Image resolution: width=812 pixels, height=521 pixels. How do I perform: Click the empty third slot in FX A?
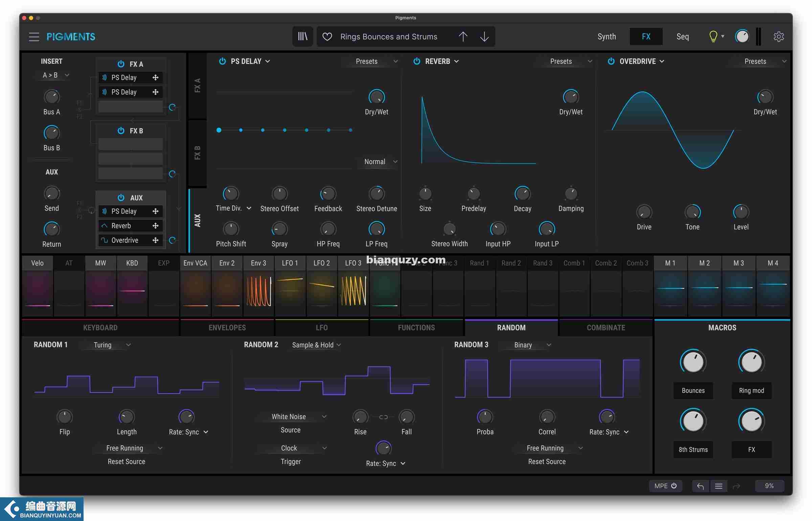point(131,107)
